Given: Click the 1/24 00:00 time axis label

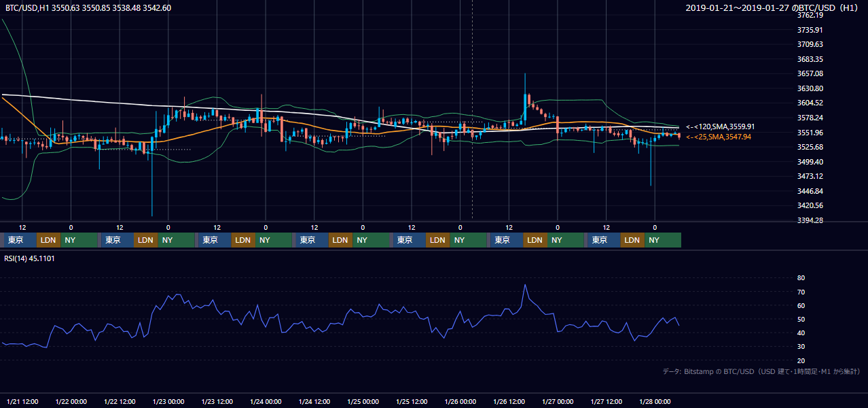Looking at the screenshot, I should [266, 401].
